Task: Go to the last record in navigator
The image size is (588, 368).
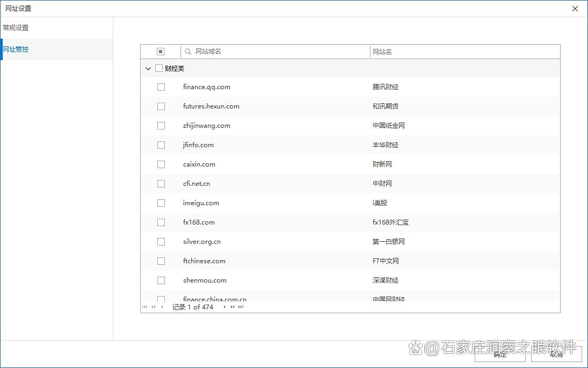Action: coord(241,307)
